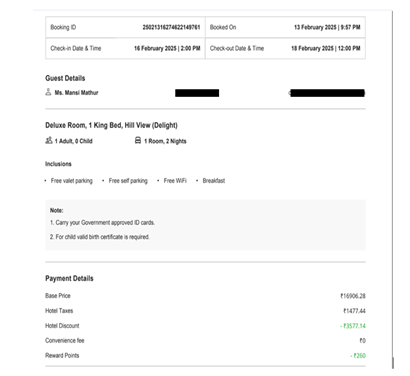The height and width of the screenshot is (376, 410).
Task: Click the Free WiFi inclusion
Action: (x=175, y=181)
